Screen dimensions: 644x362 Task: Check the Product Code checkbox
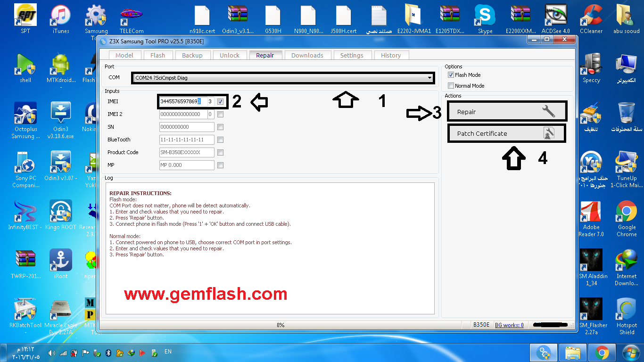coord(220,152)
